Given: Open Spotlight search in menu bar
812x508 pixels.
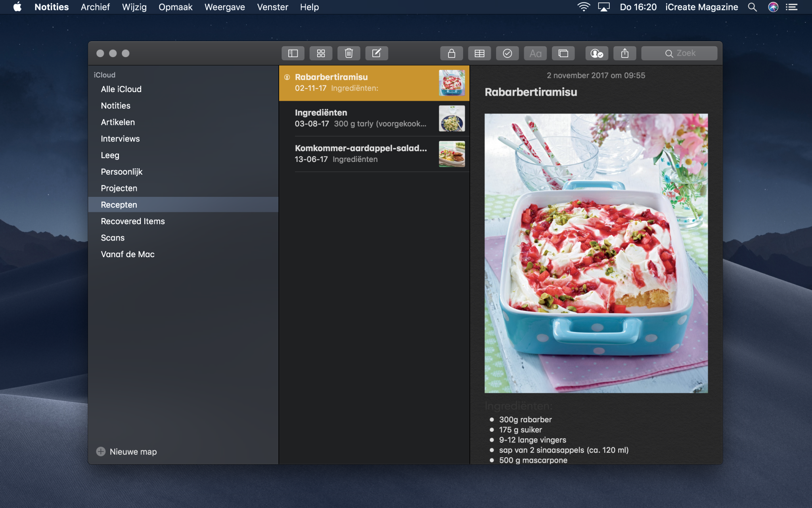Looking at the screenshot, I should [x=752, y=7].
